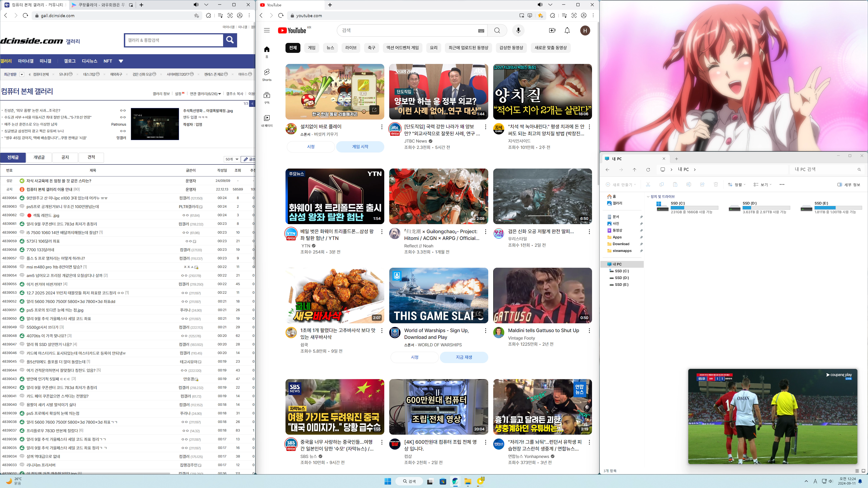The width and height of the screenshot is (868, 488).
Task: Toggle File Explorer 세부 정보 details pane
Action: coord(849,185)
